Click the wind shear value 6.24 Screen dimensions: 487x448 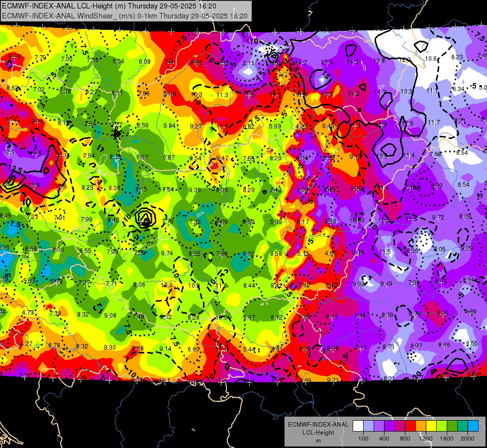[x=443, y=313]
